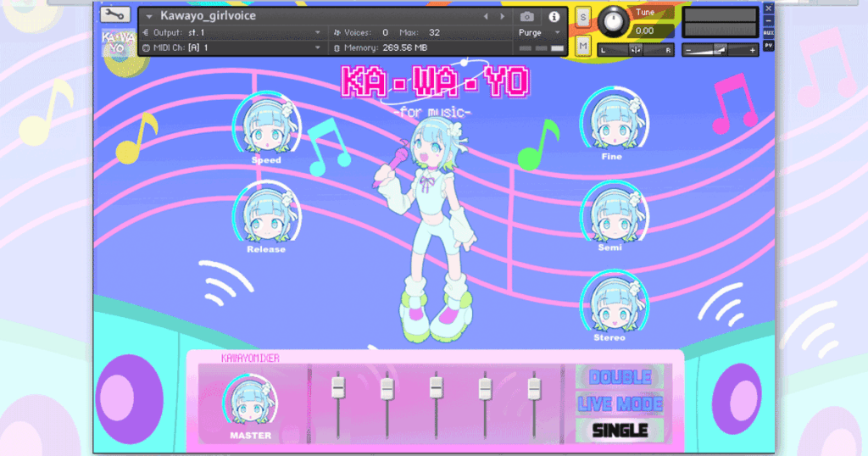The height and width of the screenshot is (456, 868).
Task: Open the Purge dropdown menu
Action: (540, 33)
